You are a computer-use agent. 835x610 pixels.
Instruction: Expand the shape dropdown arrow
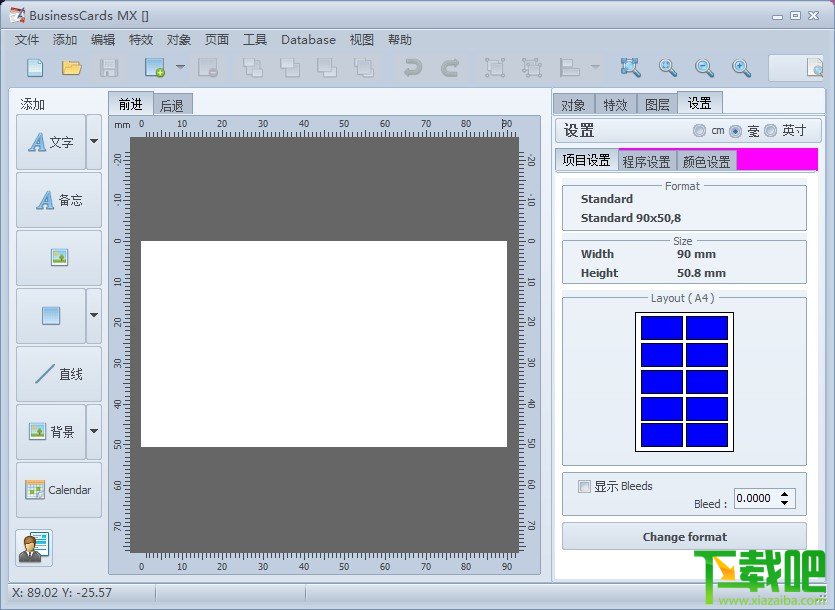tap(94, 315)
